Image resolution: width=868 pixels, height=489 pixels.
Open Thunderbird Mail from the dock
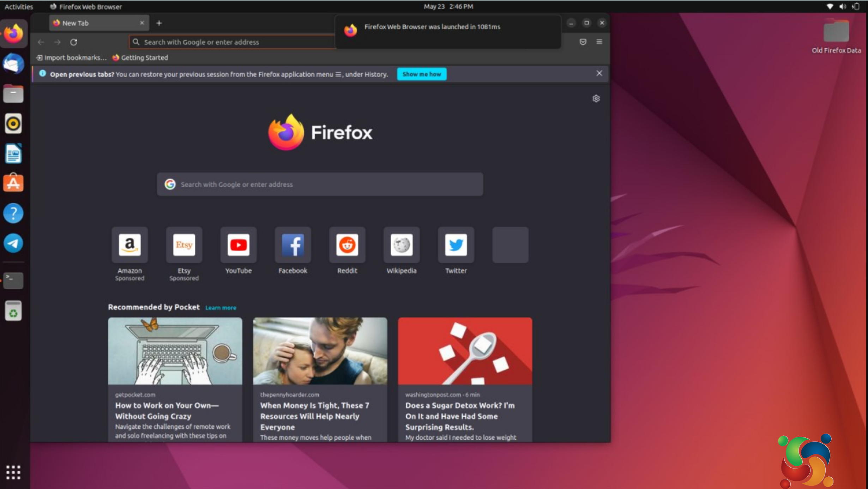tap(13, 64)
